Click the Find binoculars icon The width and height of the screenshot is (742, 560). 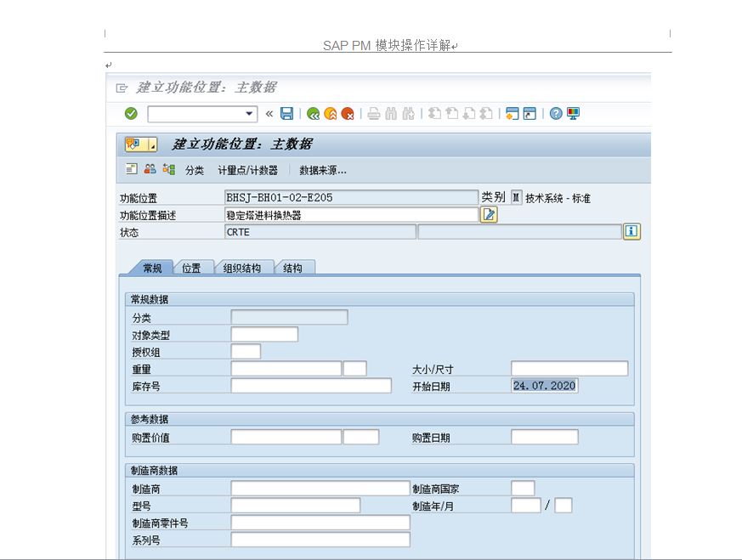click(x=391, y=114)
